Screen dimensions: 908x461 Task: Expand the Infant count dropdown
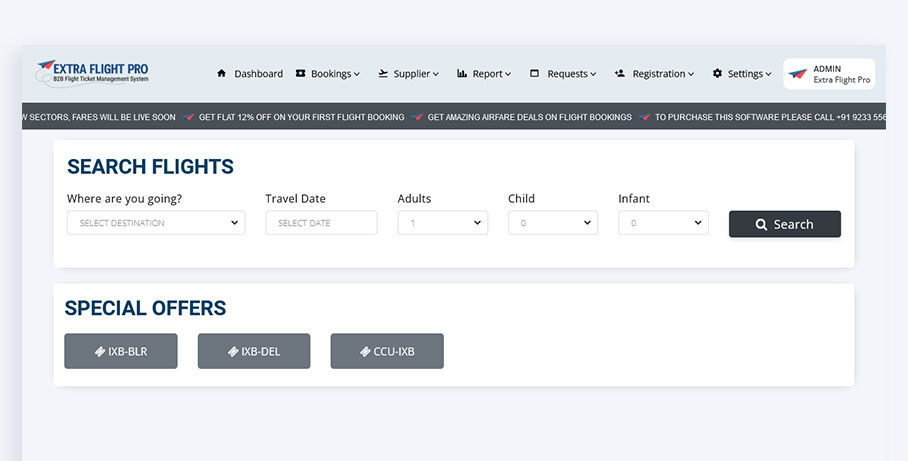coord(663,223)
